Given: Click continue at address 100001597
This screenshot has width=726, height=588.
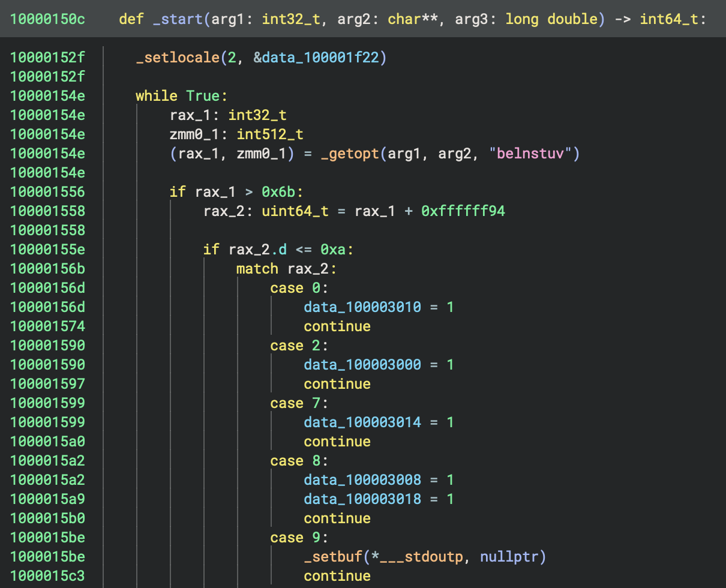Looking at the screenshot, I should click(x=337, y=384).
